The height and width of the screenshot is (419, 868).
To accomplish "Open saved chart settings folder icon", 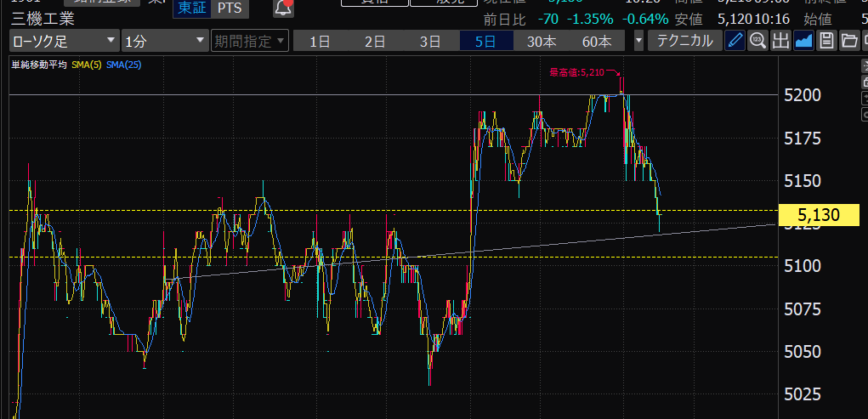I will pos(849,41).
